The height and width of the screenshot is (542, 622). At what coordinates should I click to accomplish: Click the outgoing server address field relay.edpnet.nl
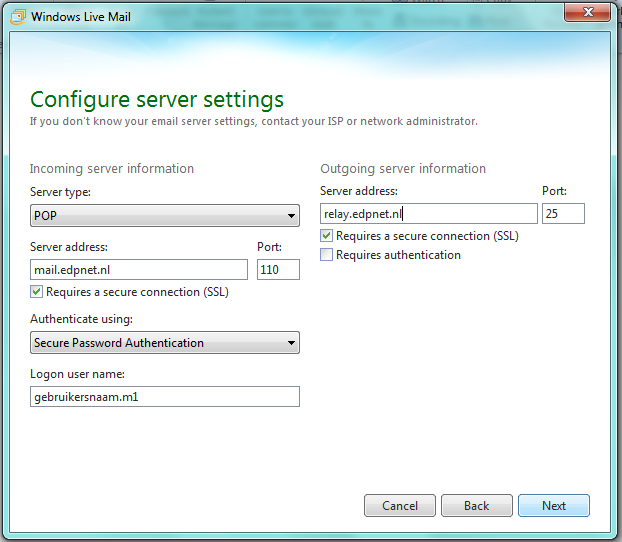[429, 214]
